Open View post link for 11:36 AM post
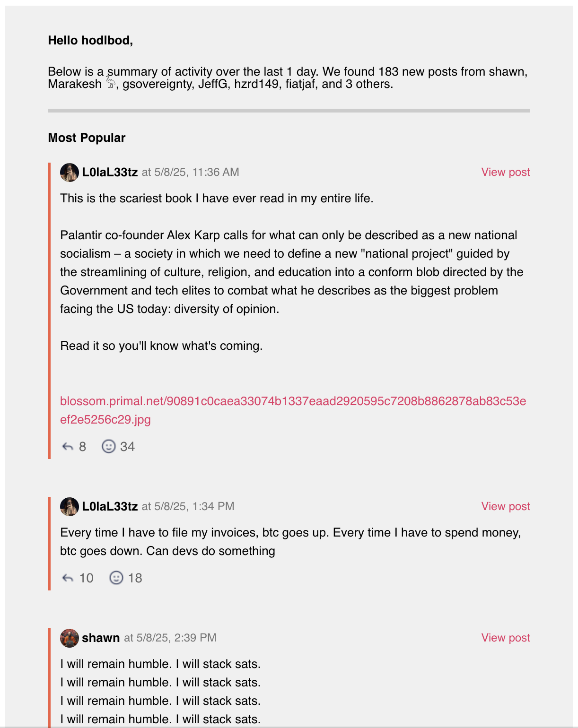578x728 pixels. 505,172
